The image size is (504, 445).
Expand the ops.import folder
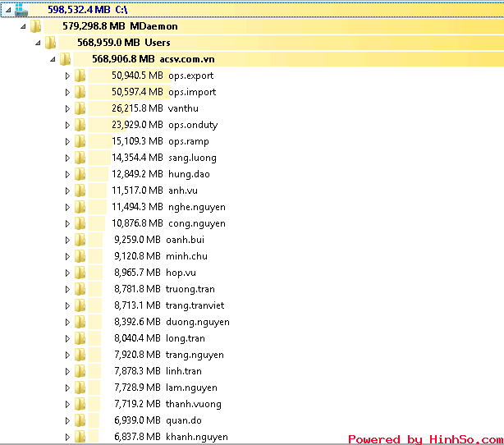point(67,92)
